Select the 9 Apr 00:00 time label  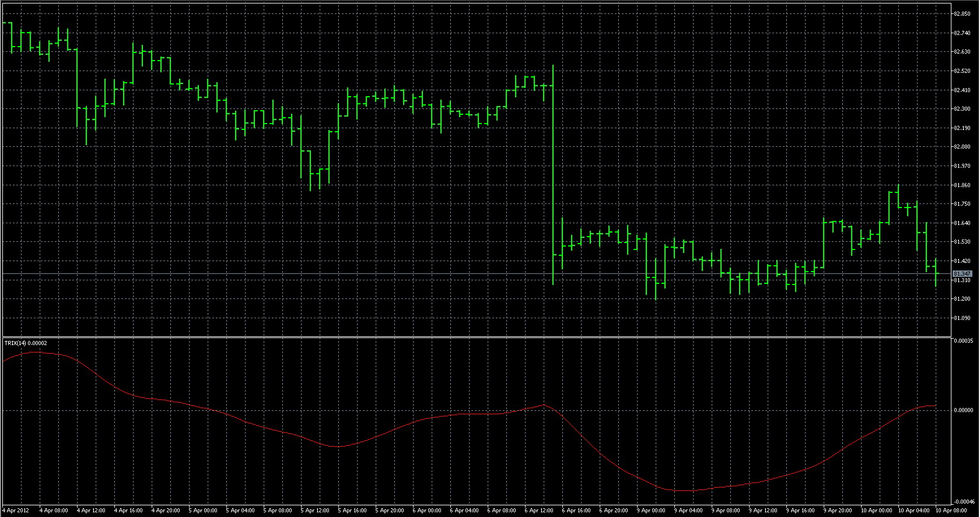click(651, 511)
